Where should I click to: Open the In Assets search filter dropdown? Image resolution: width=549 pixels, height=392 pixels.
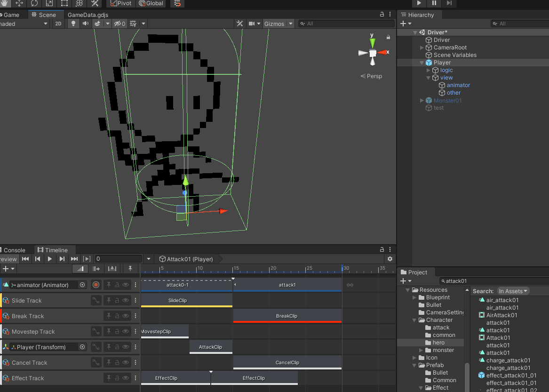[x=513, y=291]
